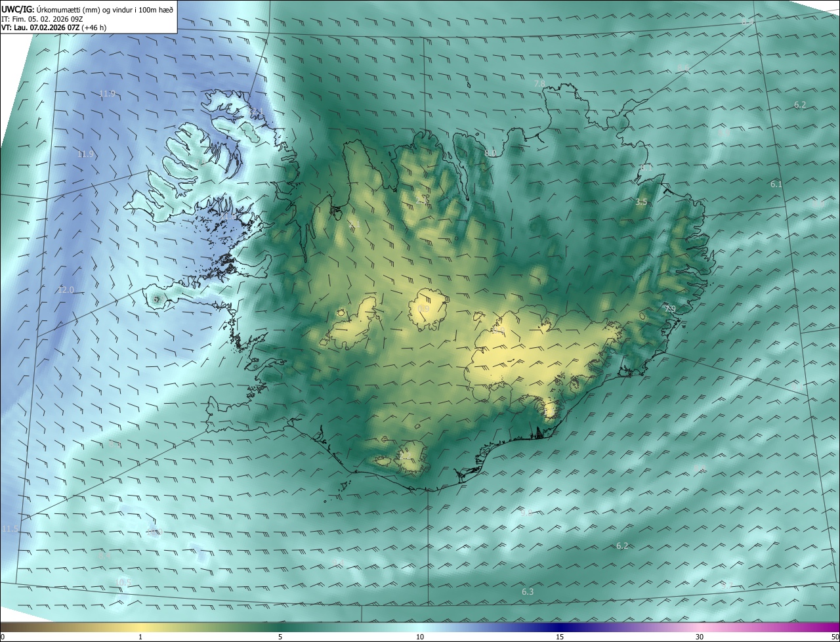Click the "1" label on the color scale
The image size is (840, 642).
pyautogui.click(x=140, y=637)
